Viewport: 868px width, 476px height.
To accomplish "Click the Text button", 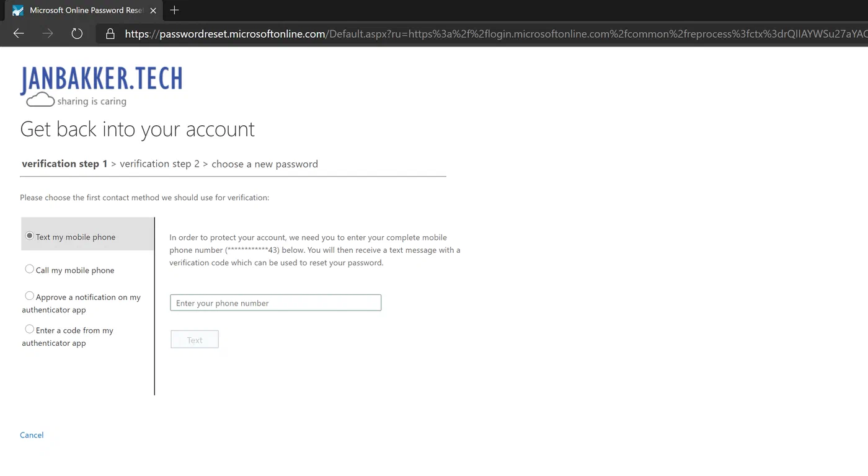I will pyautogui.click(x=195, y=340).
